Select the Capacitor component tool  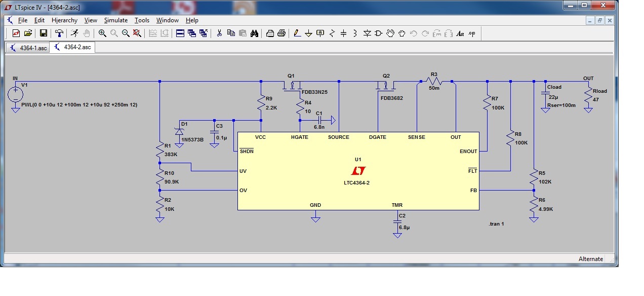pos(344,33)
